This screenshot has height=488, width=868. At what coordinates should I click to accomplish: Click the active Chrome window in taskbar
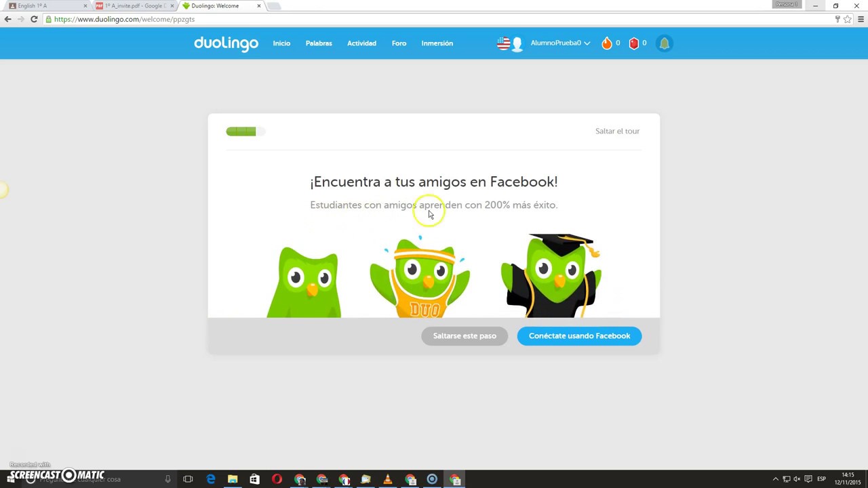[455, 479]
